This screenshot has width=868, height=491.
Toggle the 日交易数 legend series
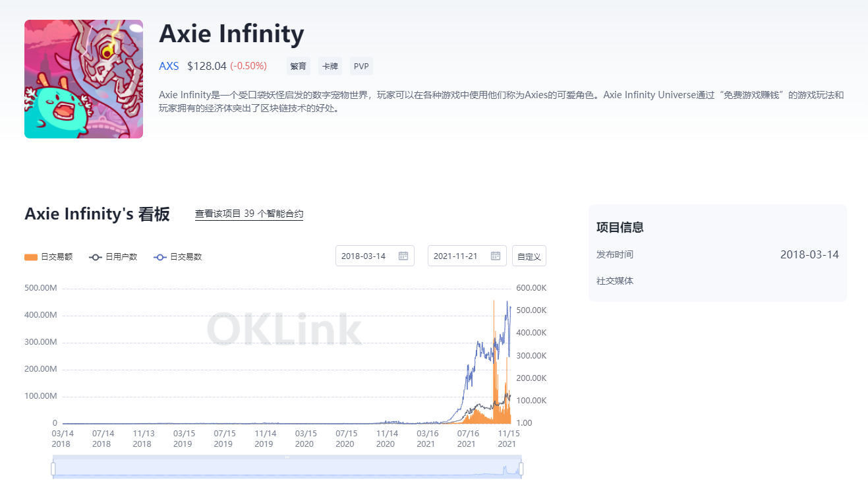[178, 257]
